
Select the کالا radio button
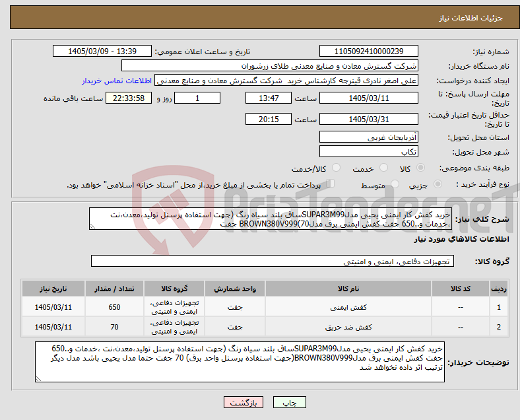coord(420,168)
